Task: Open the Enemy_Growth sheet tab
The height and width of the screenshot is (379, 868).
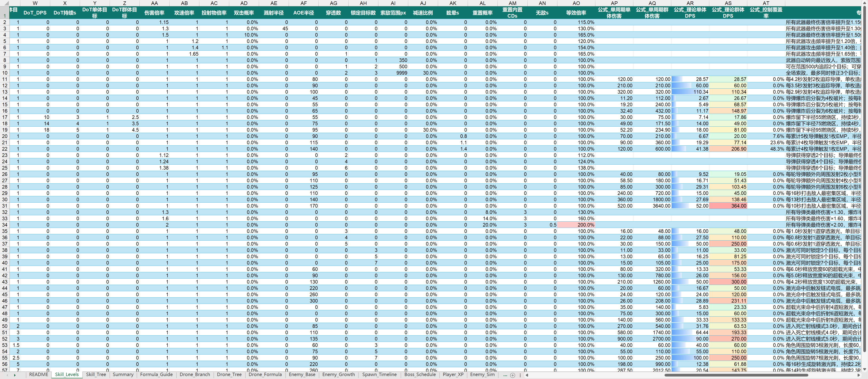Action: point(339,375)
